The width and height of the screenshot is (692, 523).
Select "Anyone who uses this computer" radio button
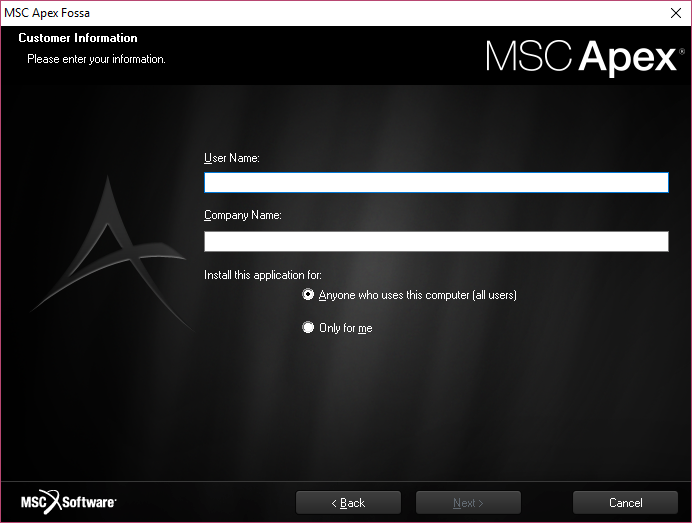308,294
